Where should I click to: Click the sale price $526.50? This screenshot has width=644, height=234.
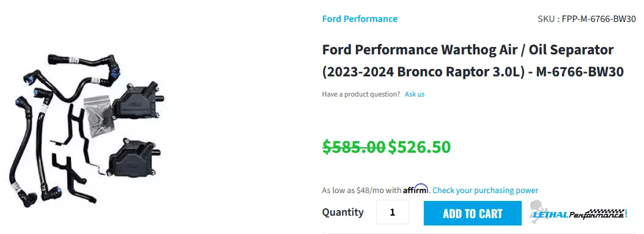coord(420,147)
